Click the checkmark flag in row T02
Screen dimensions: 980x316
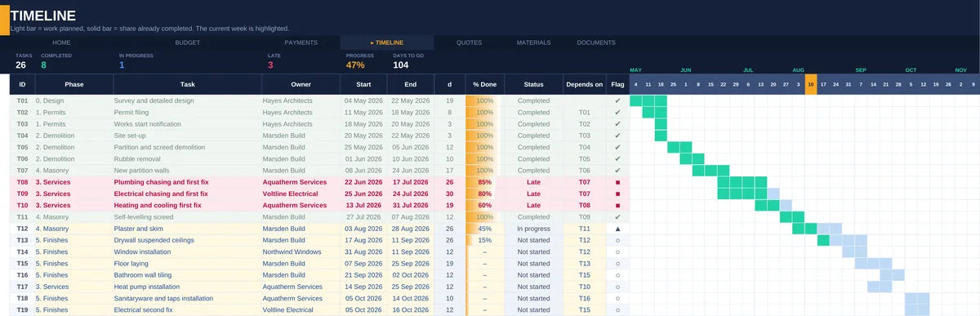pos(617,113)
